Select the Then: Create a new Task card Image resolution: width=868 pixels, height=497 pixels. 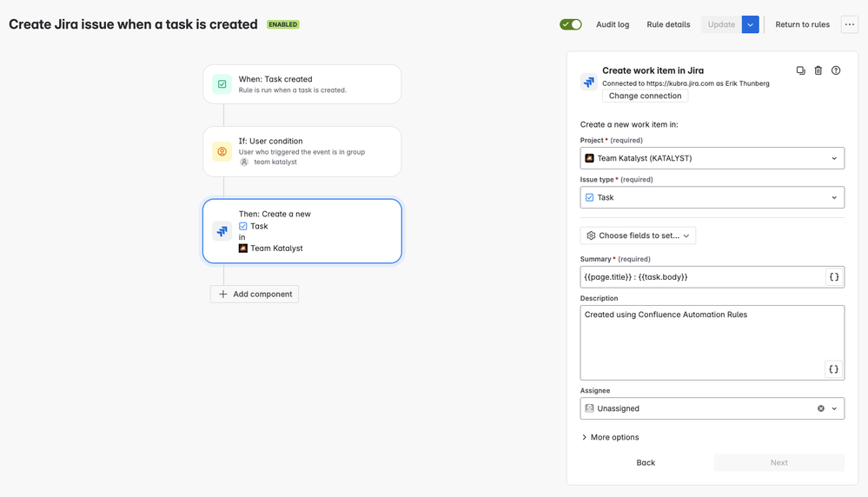point(302,231)
